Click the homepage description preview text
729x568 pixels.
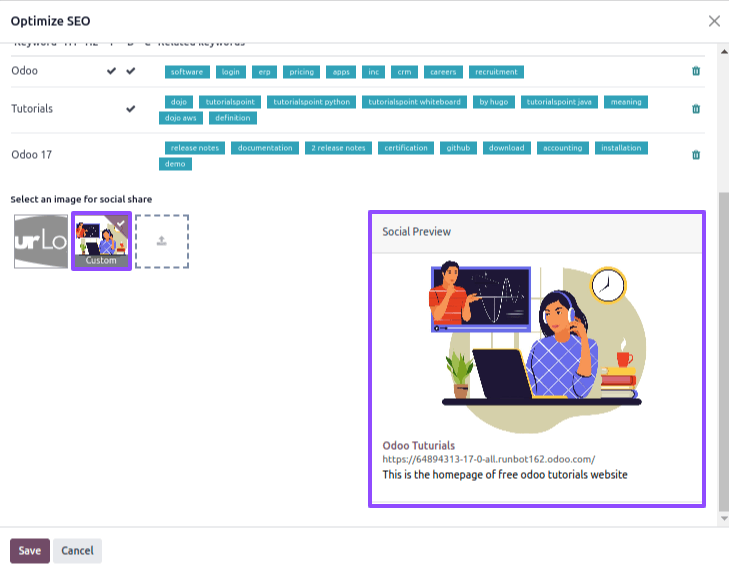(505, 475)
